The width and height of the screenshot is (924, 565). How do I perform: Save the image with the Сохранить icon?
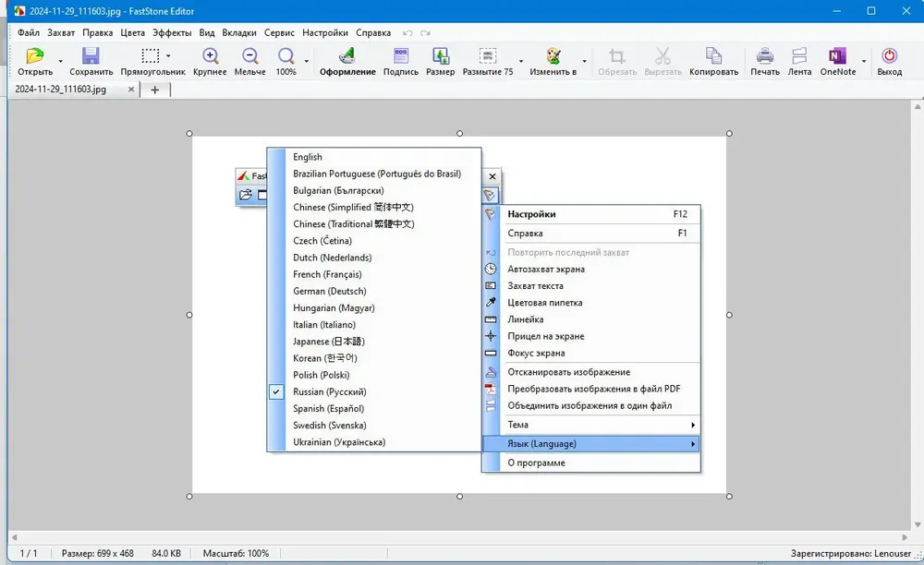coord(91,56)
